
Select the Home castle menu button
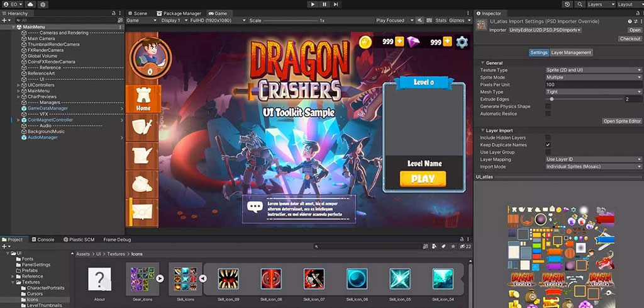pos(143,99)
